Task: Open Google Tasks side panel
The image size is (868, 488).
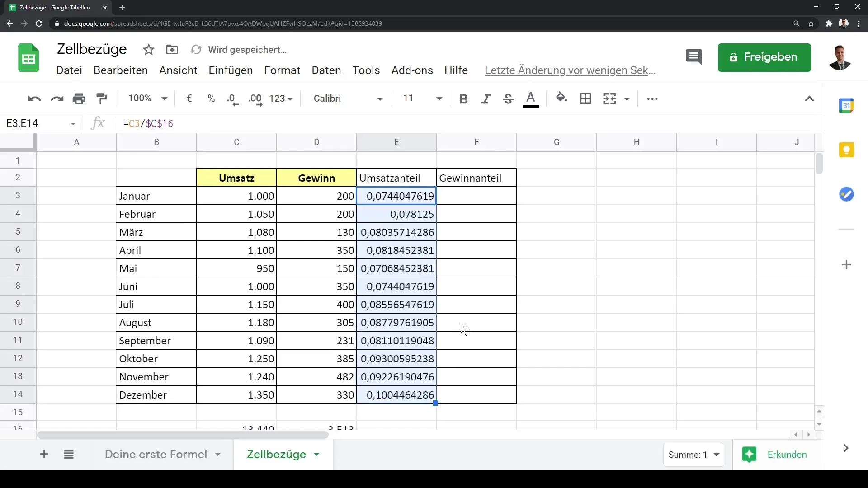Action: click(846, 194)
